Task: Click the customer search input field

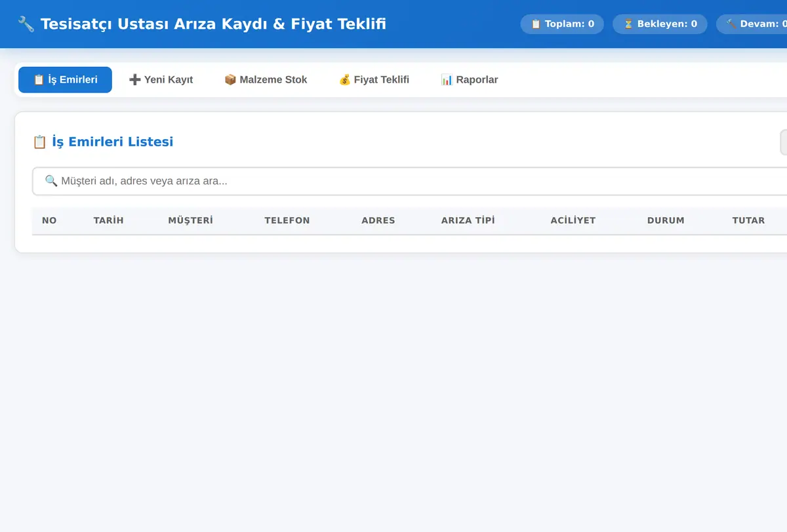Action: coord(410,181)
